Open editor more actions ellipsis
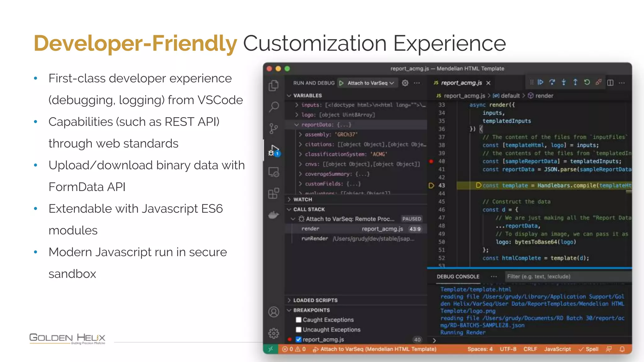644x362 pixels. click(x=622, y=83)
